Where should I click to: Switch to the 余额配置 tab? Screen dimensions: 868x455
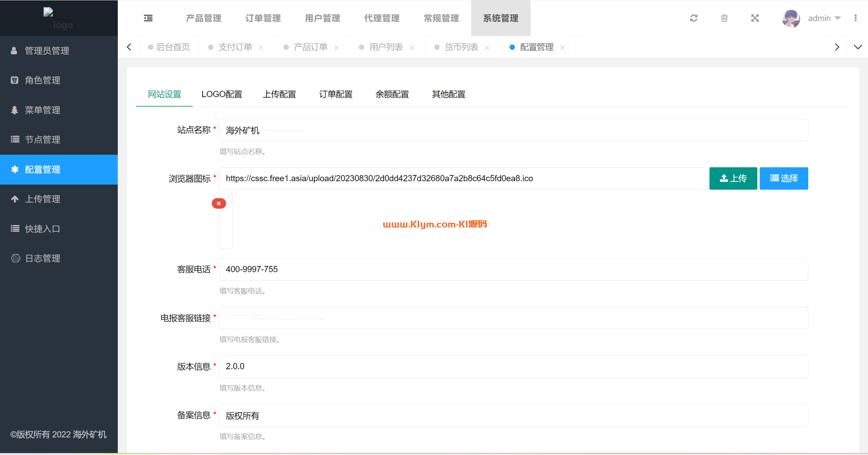(392, 94)
